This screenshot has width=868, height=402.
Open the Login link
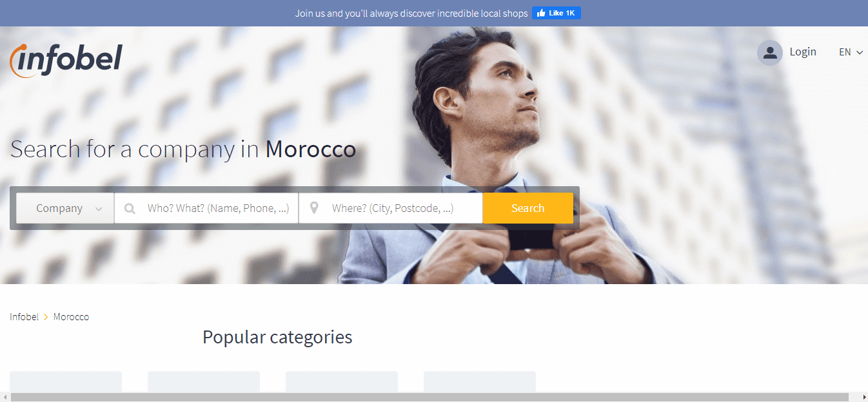pos(803,52)
